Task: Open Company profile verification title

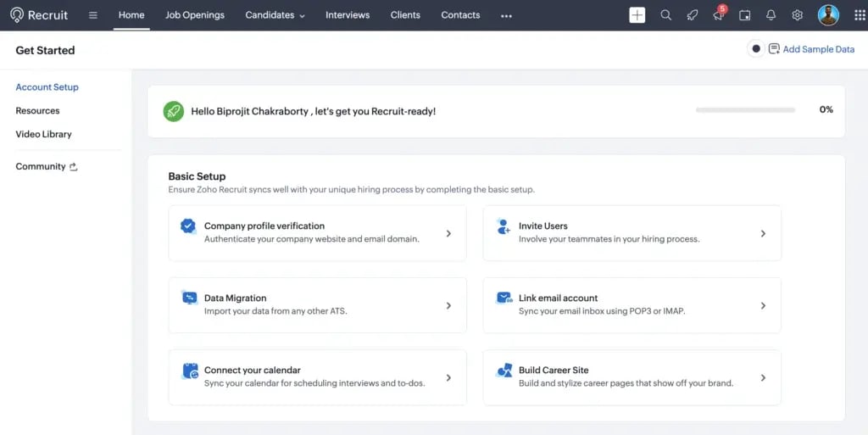Action: point(264,226)
